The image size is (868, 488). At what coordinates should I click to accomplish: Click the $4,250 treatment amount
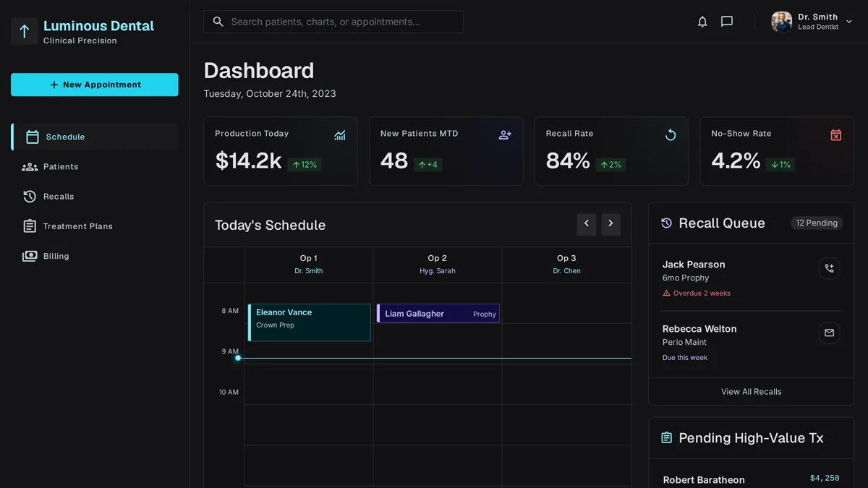point(825,478)
